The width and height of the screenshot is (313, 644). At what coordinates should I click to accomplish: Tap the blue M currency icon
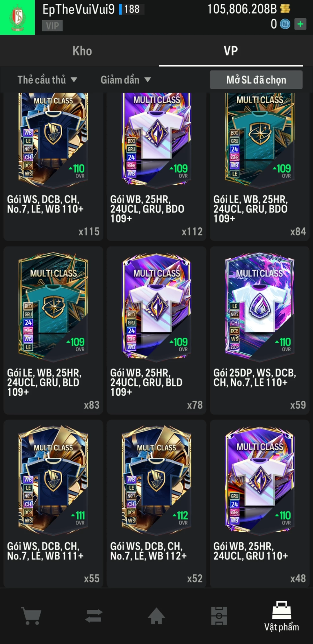[285, 24]
